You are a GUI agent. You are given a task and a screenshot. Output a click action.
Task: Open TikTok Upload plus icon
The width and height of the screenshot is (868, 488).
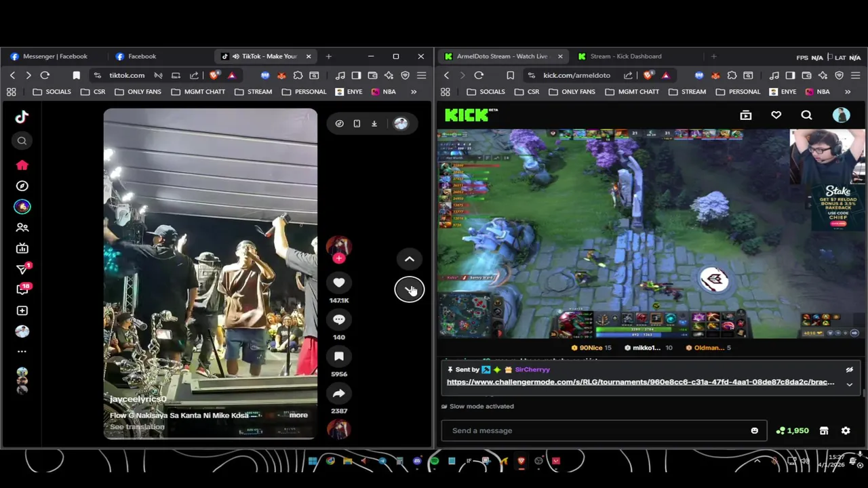(22, 310)
